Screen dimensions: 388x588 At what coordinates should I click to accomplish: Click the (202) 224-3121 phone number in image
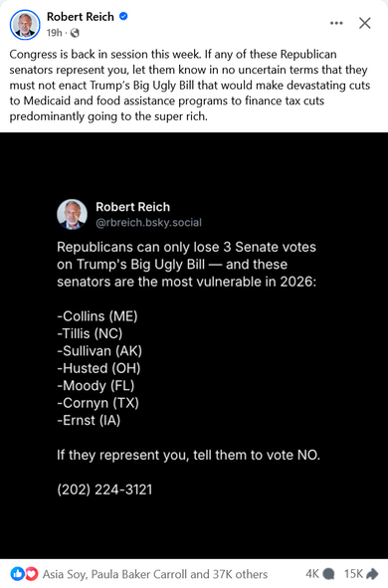(x=104, y=490)
